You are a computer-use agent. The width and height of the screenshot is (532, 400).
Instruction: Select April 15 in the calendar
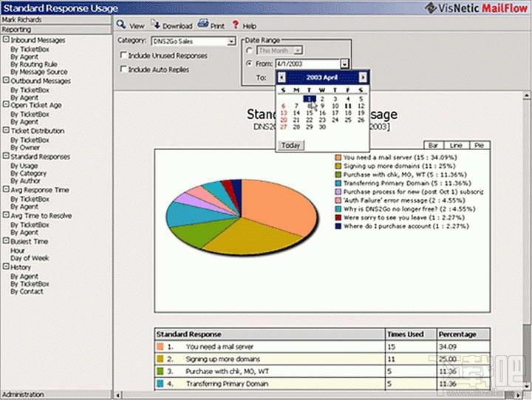(x=310, y=112)
